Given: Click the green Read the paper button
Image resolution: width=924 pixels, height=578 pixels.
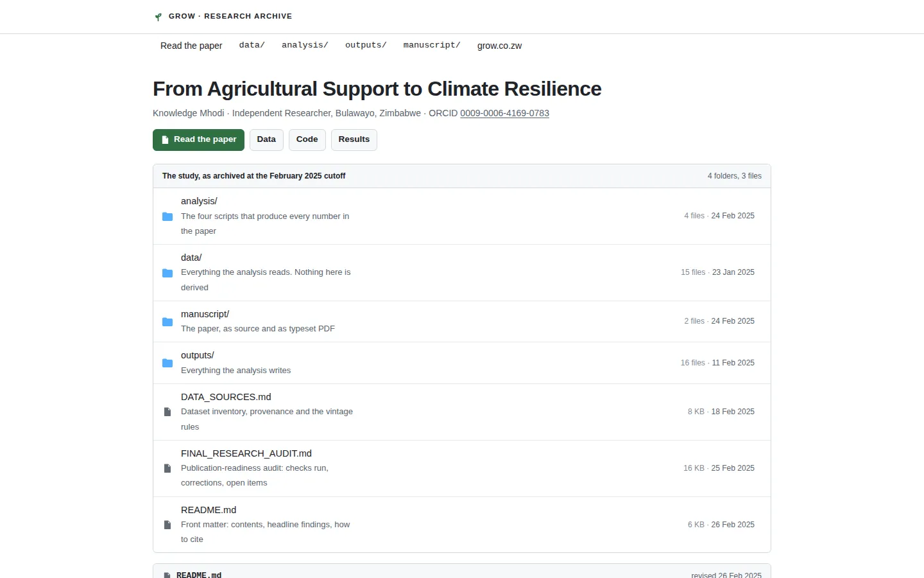Looking at the screenshot, I should (198, 140).
